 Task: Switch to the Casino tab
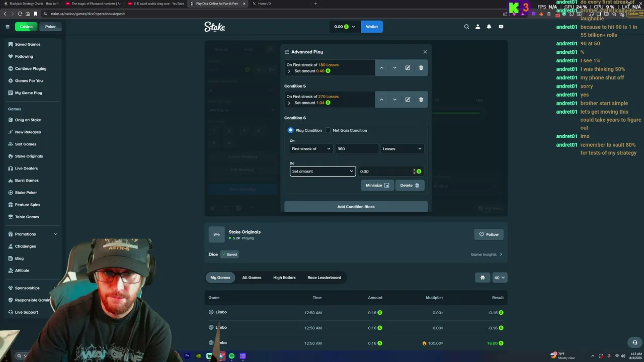click(26, 27)
